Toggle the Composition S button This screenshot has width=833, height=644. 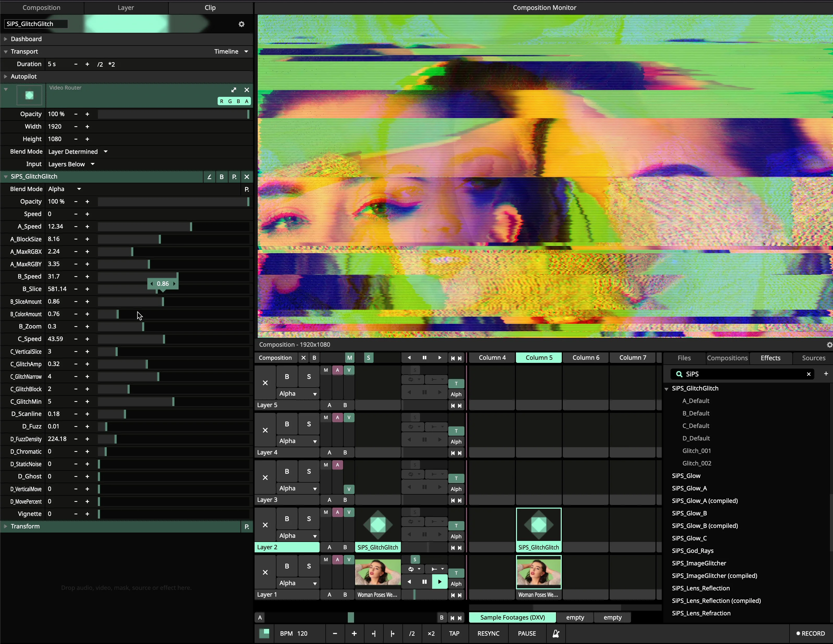pos(368,358)
